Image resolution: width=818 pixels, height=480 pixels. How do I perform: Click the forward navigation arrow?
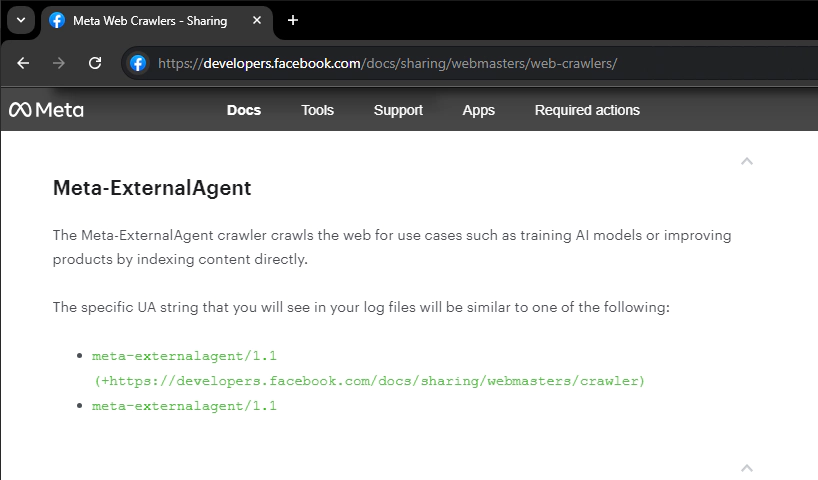click(x=59, y=63)
